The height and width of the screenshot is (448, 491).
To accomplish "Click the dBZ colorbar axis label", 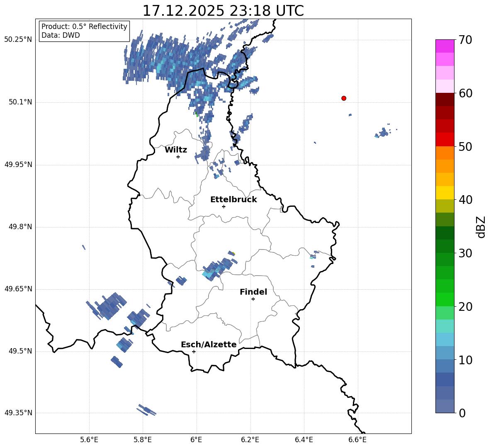I will pyautogui.click(x=481, y=227).
